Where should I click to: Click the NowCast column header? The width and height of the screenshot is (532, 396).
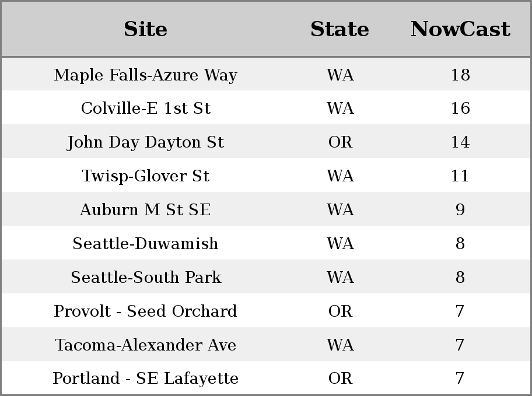(x=460, y=29)
